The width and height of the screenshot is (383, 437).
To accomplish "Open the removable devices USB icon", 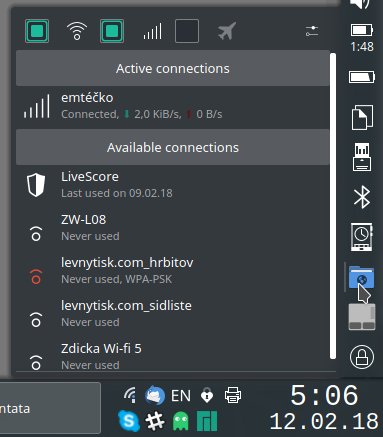I will click(362, 157).
